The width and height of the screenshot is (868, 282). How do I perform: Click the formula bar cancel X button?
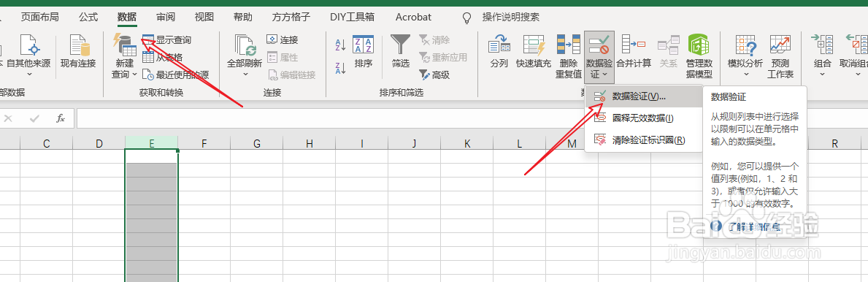(8, 118)
